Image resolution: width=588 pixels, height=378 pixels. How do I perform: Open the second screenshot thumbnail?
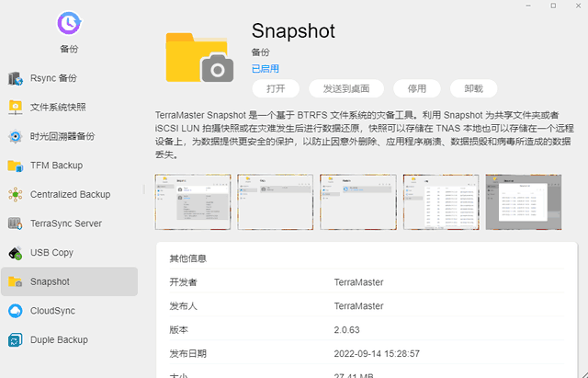[x=276, y=202]
